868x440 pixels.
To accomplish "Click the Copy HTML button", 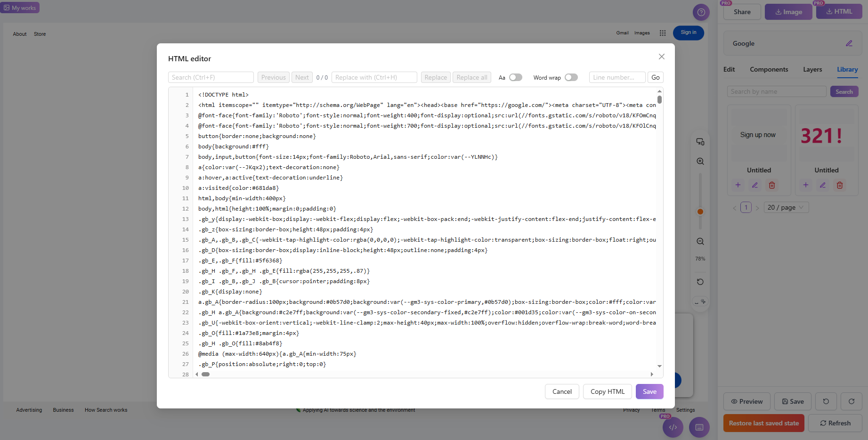I will tap(607, 391).
